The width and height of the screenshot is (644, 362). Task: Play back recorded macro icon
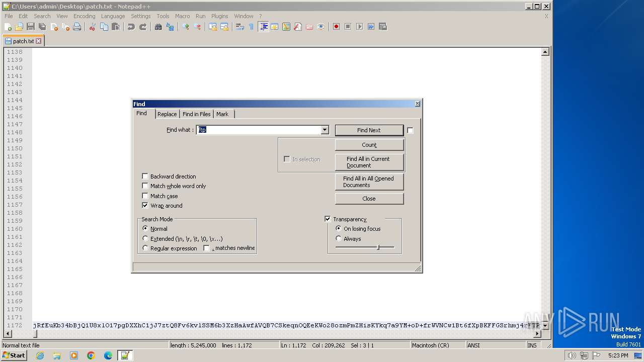(360, 27)
